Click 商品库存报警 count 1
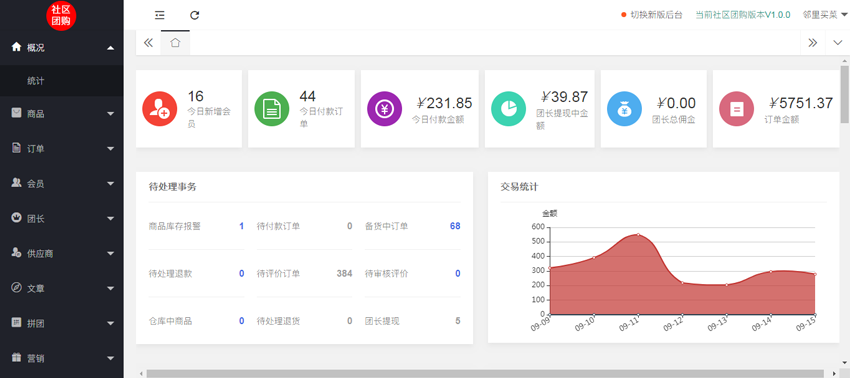The height and width of the screenshot is (378, 850). click(x=241, y=226)
